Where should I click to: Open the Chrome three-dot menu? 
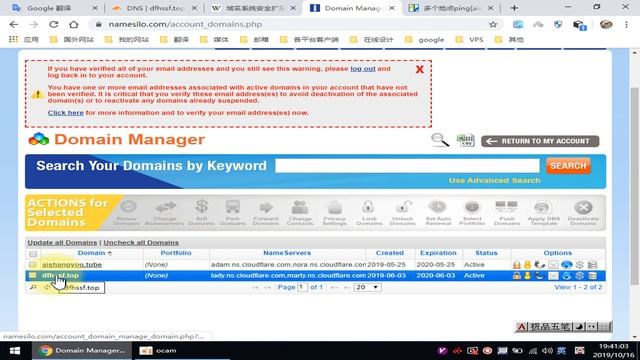pyautogui.click(x=626, y=24)
